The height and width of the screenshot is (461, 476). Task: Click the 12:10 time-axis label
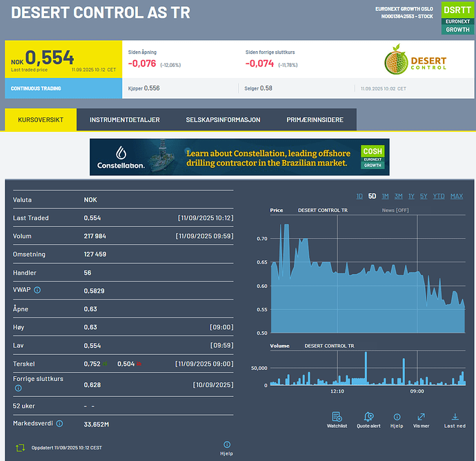click(x=337, y=391)
